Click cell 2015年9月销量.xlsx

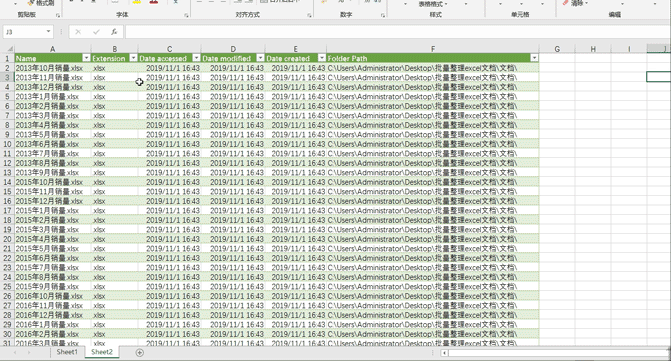[53, 286]
